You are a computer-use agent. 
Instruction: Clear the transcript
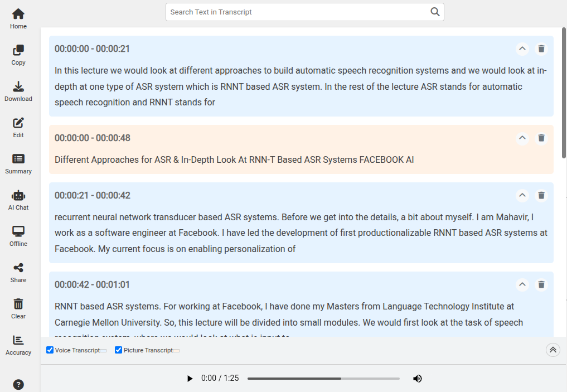tap(18, 308)
